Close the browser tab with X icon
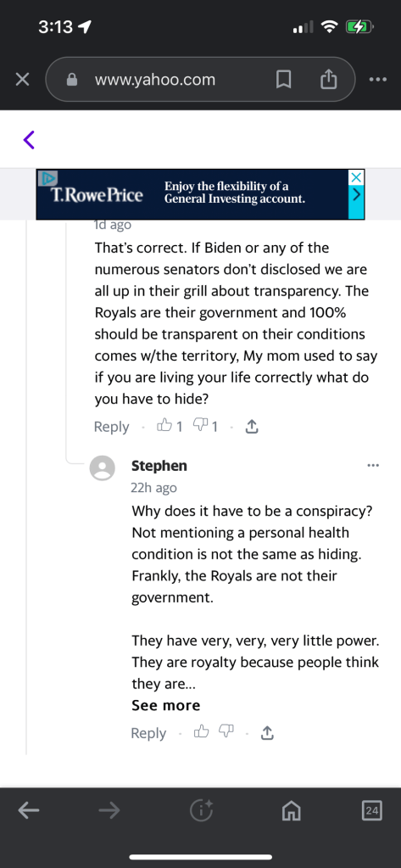This screenshot has width=401, height=868. [22, 80]
